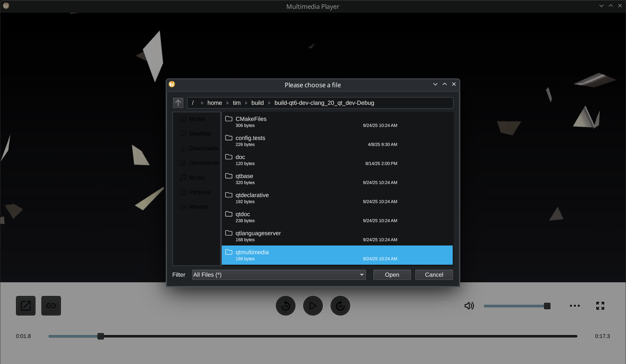Viewport: 626px width, 364px height.
Task: Navigate to 'build' in breadcrumb path
Action: 257,103
